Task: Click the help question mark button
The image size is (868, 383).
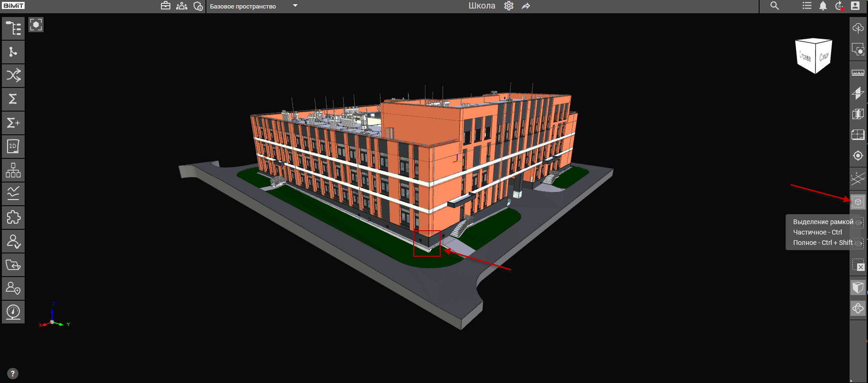Action: coord(13,374)
